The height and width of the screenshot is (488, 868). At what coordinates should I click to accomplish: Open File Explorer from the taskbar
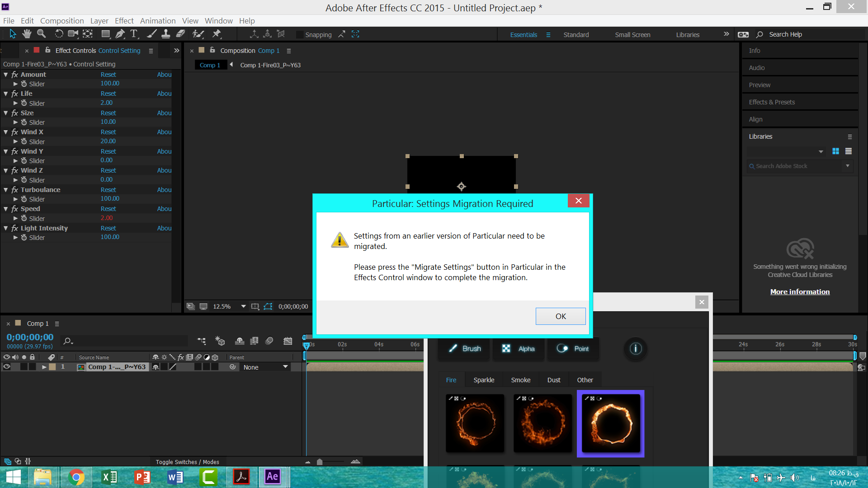click(x=43, y=477)
